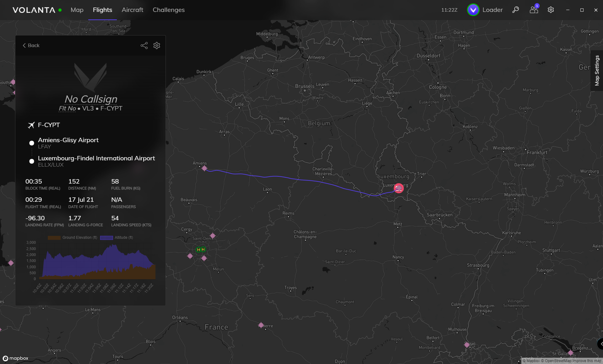Click the No Callsign editable title

pos(91,99)
